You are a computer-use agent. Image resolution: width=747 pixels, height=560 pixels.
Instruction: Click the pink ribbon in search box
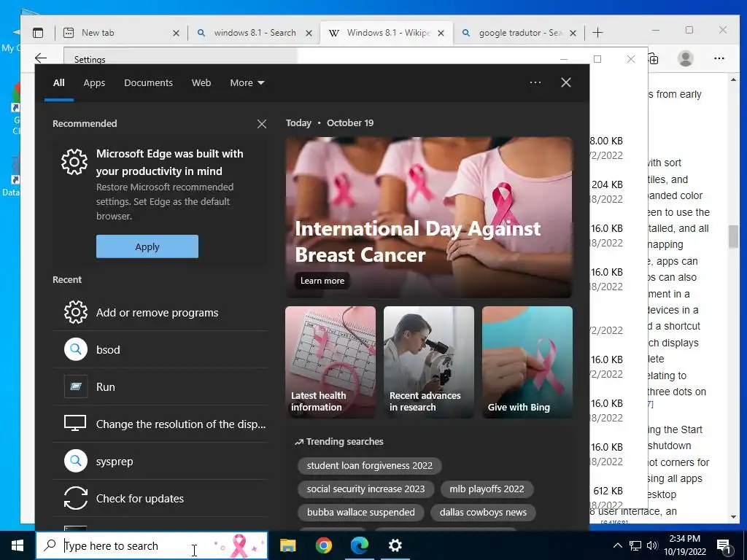239,545
